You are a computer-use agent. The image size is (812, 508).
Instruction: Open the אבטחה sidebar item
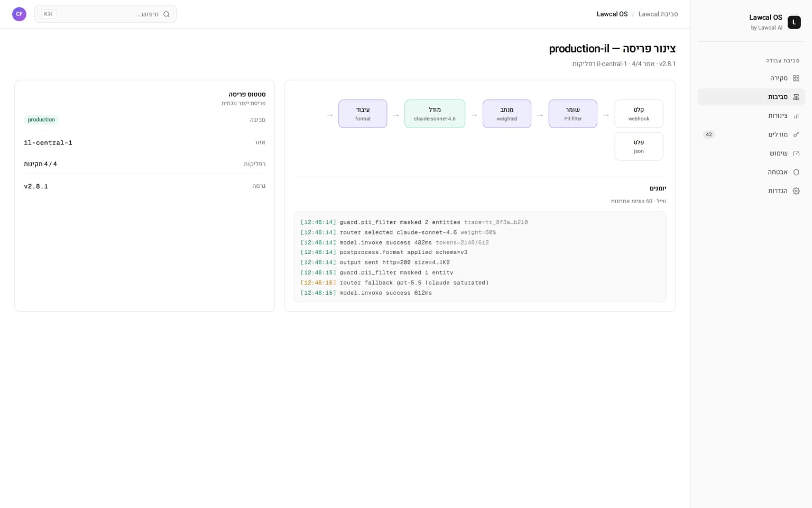751,172
